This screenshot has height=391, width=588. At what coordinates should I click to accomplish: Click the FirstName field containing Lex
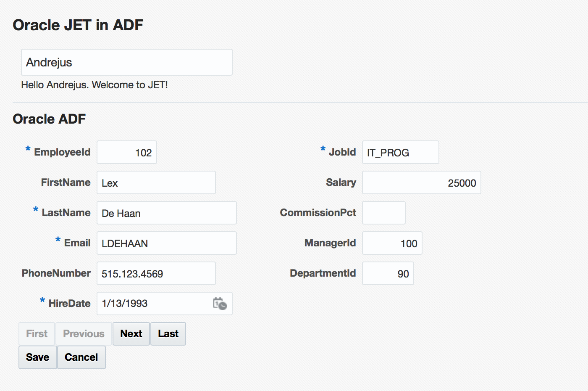pos(156,182)
